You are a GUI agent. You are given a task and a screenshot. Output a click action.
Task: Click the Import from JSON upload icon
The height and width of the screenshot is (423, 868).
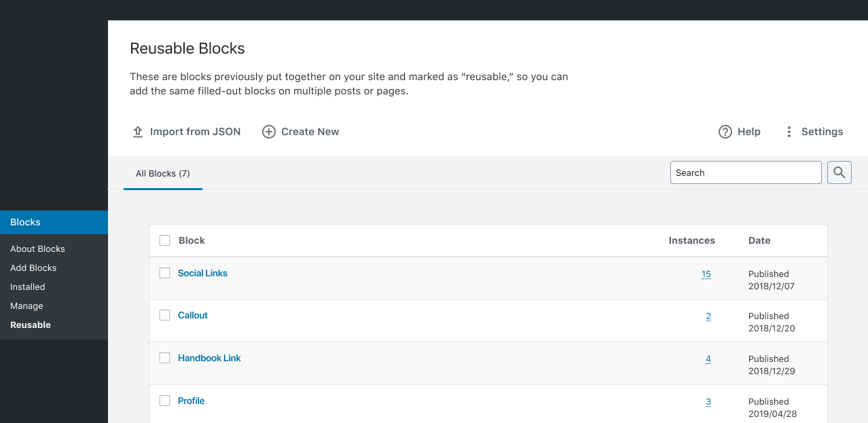pos(138,131)
